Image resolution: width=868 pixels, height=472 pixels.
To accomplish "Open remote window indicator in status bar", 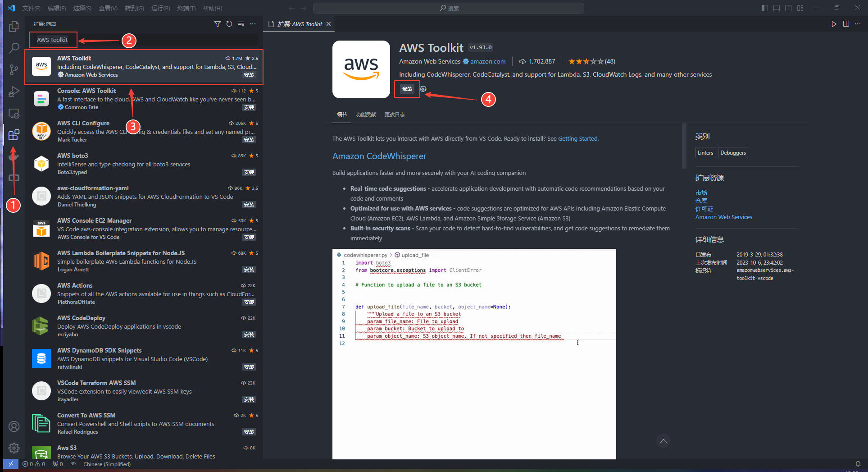I will [11, 464].
